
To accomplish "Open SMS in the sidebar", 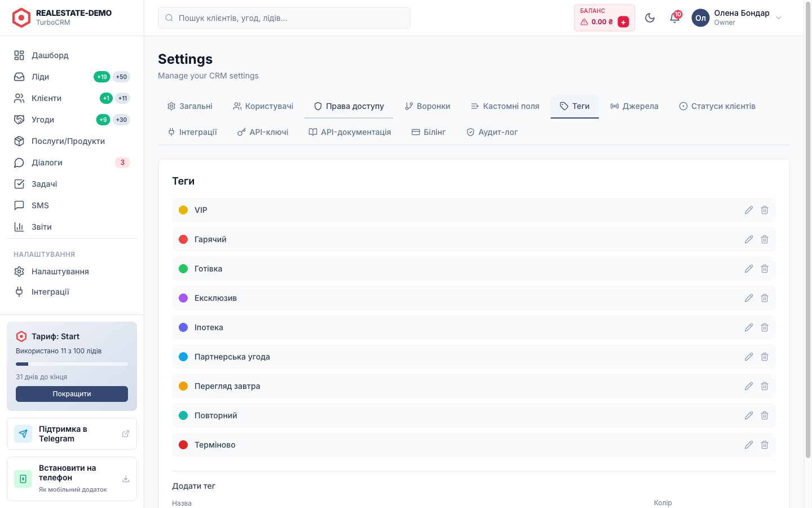I will [x=72, y=205].
